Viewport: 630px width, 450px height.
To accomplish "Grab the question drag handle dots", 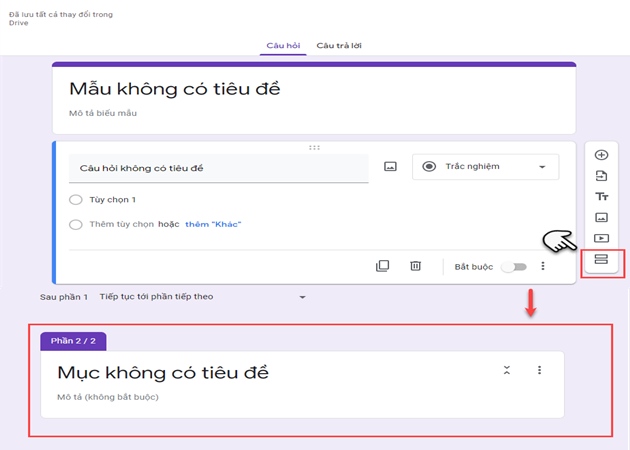I will point(314,147).
